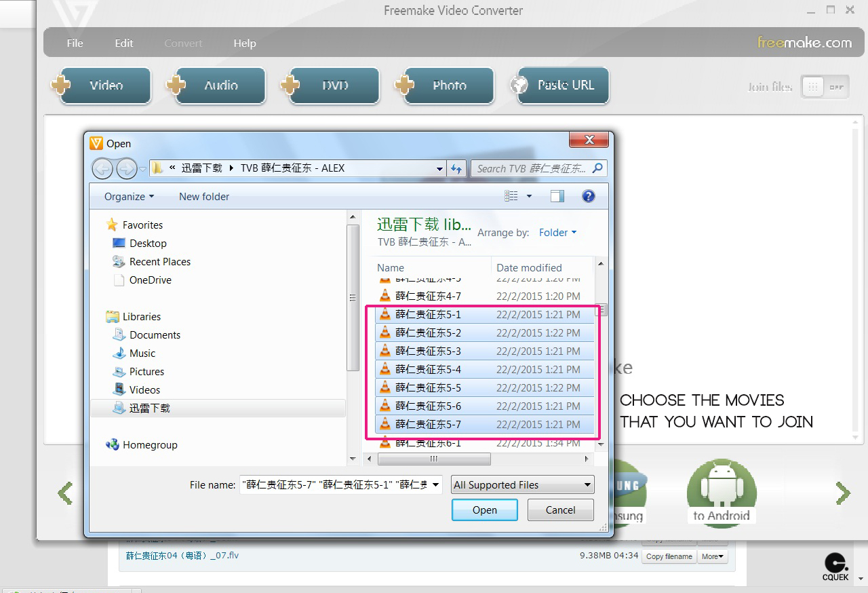868x593 pixels.
Task: Toggle the preview pane icon
Action: tap(557, 196)
